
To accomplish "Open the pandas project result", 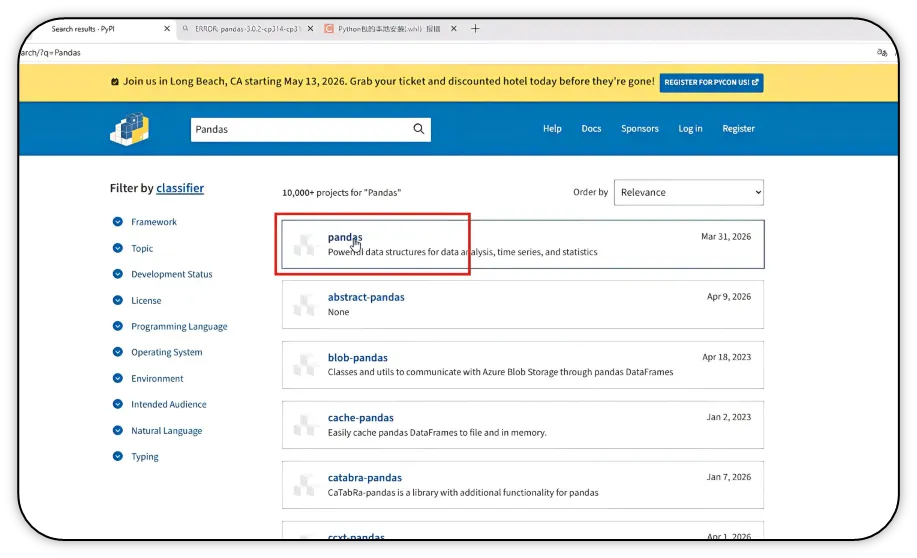I will coord(523,244).
